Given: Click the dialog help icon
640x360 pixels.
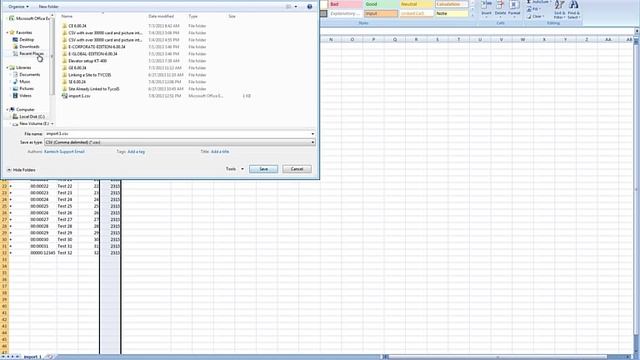Looking at the screenshot, I should click(x=309, y=7).
